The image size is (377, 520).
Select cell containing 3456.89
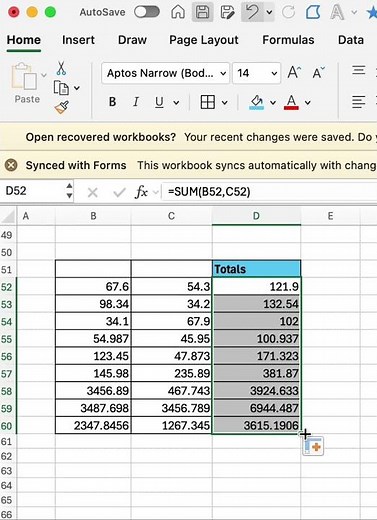coord(93,390)
